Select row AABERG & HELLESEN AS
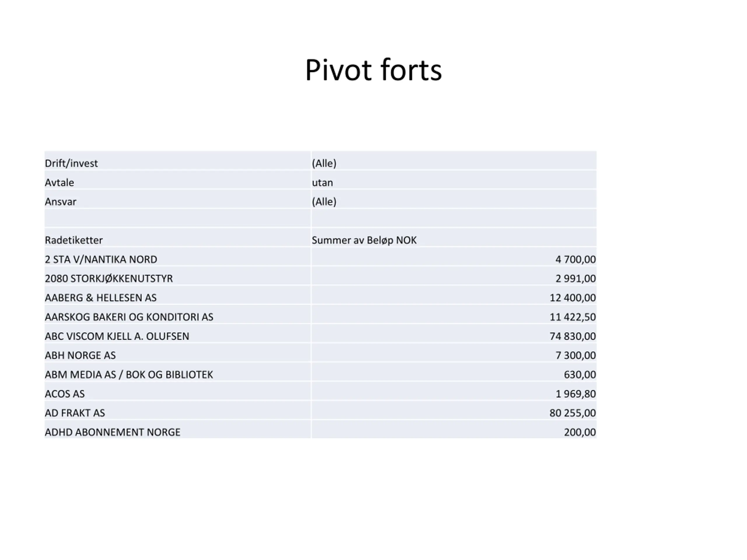The width and height of the screenshot is (747, 560). coord(320,298)
